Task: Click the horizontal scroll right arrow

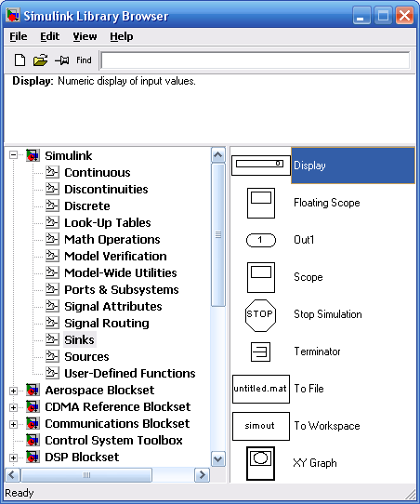Action: click(202, 475)
